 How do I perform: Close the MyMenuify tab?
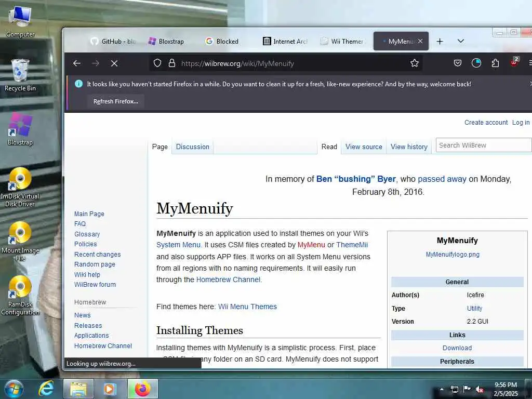(420, 41)
